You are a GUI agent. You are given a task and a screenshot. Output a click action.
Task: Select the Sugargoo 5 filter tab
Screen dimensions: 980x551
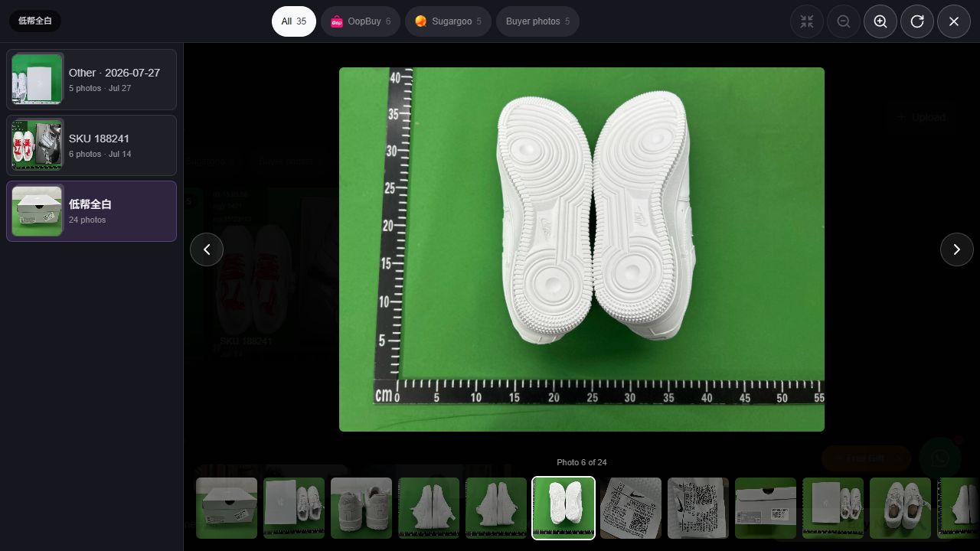448,21
